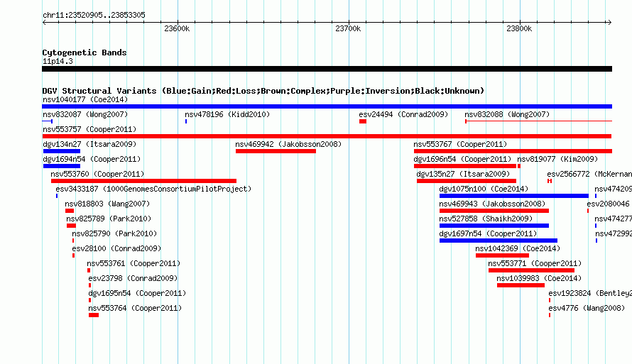
Task: Open nsv527858 (Shaikh2009) variant
Action: click(486, 219)
